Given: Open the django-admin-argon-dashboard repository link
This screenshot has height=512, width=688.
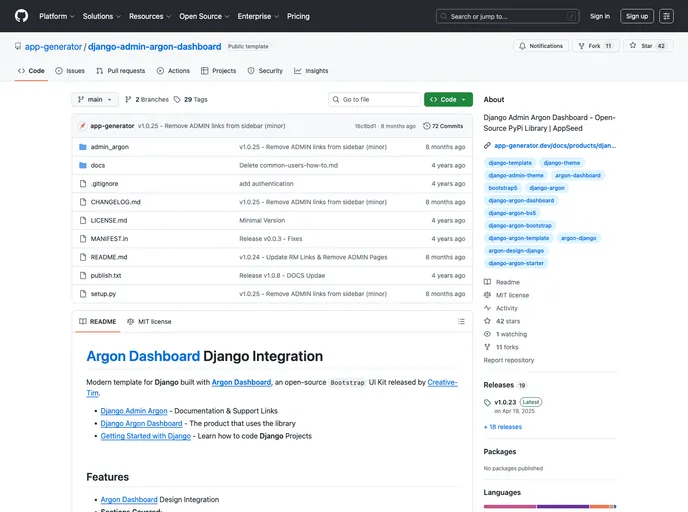Looking at the screenshot, I should (154, 47).
